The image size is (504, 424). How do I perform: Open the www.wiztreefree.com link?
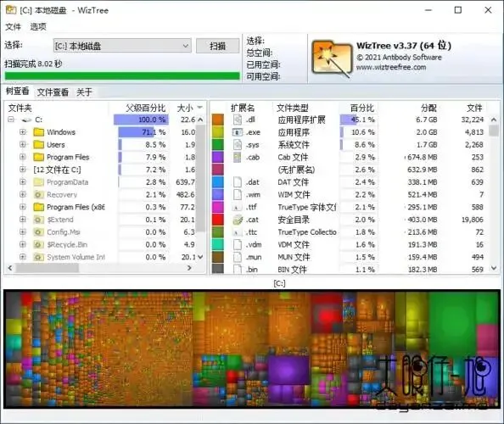[391, 68]
